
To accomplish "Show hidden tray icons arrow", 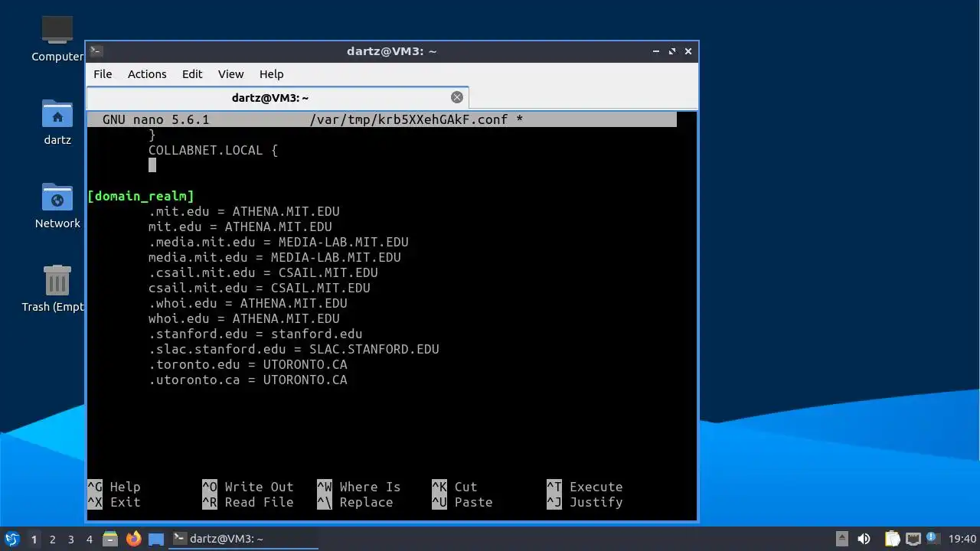I will click(x=841, y=538).
